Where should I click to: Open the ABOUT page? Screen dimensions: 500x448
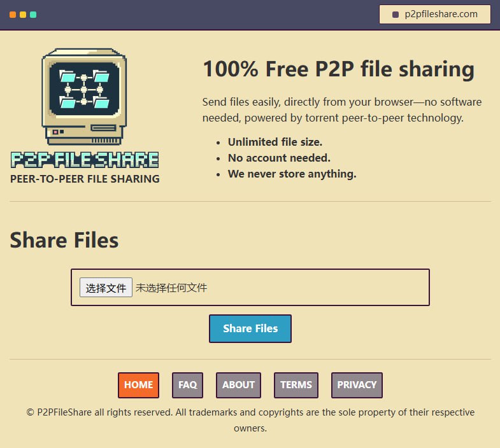(238, 385)
